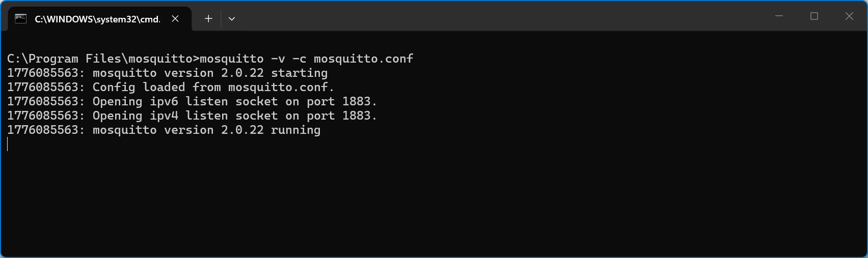
Task: Close the cmd.exe tab
Action: pos(175,19)
